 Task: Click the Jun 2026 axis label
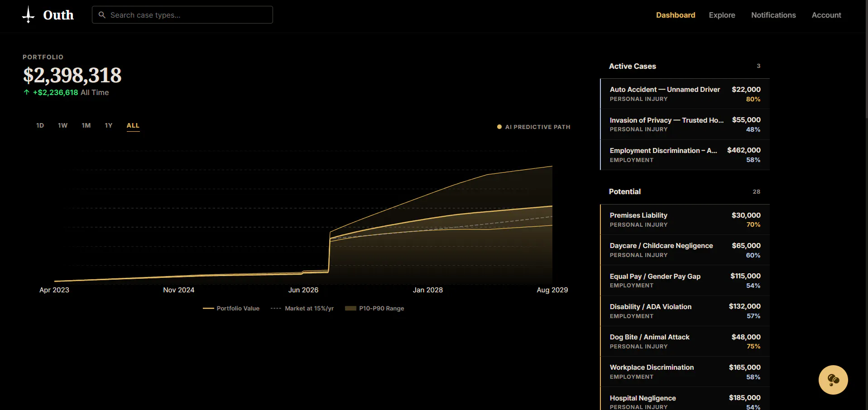pos(303,290)
